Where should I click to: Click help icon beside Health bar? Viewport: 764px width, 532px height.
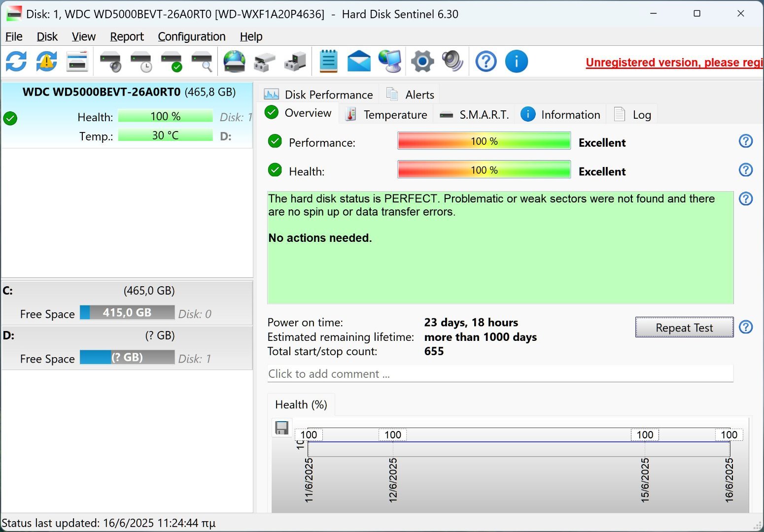tap(746, 170)
